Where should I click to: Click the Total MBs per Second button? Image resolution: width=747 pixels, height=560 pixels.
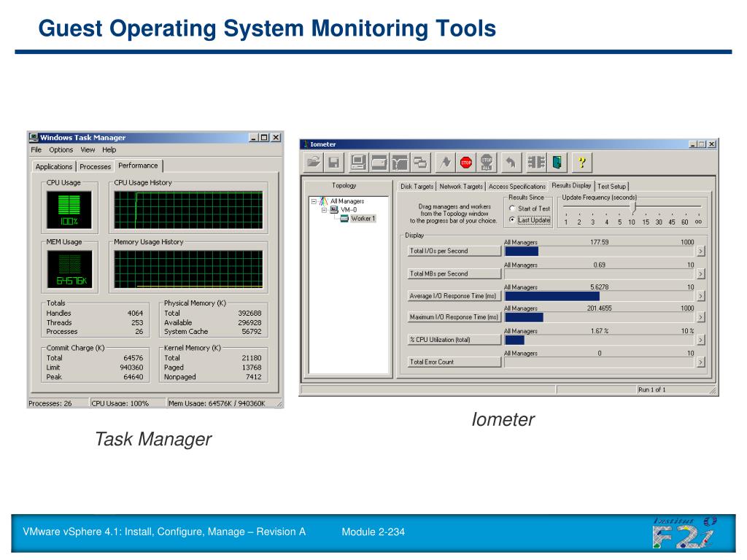click(x=454, y=274)
